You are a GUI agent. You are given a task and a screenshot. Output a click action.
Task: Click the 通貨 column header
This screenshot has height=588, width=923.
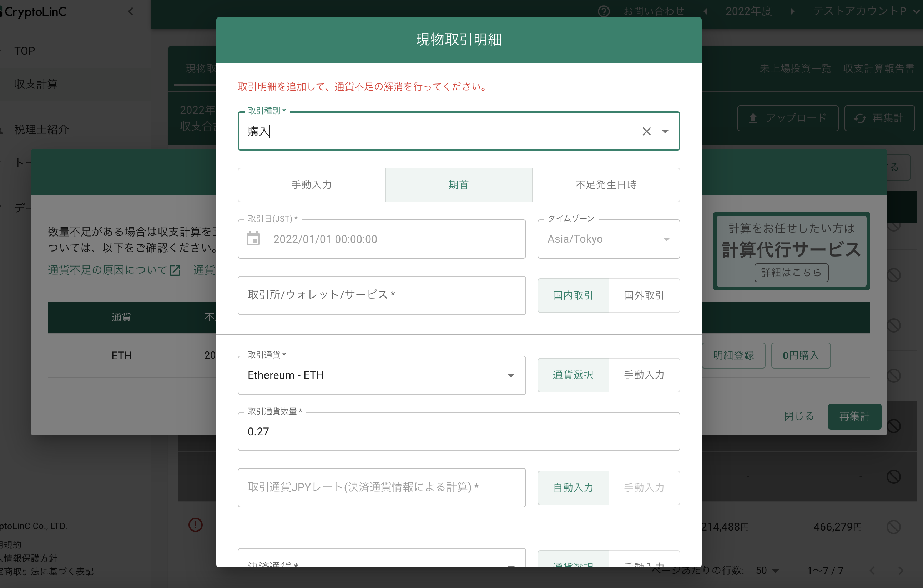point(121,317)
